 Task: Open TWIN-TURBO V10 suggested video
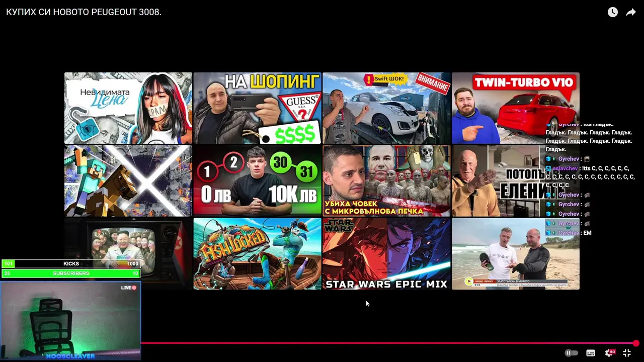[516, 108]
